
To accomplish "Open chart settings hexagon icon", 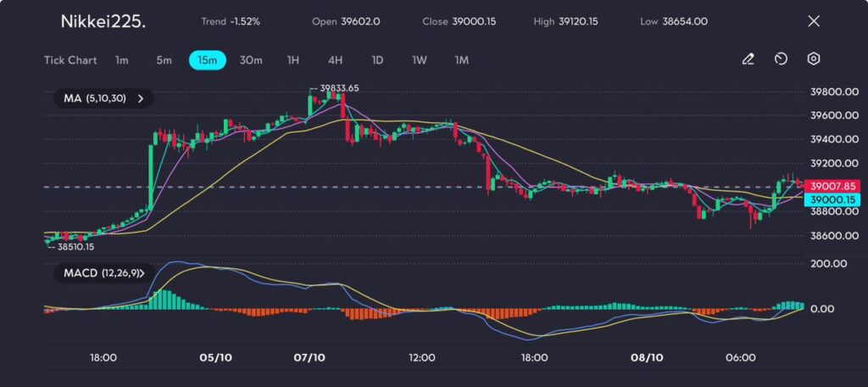I will pyautogui.click(x=814, y=59).
